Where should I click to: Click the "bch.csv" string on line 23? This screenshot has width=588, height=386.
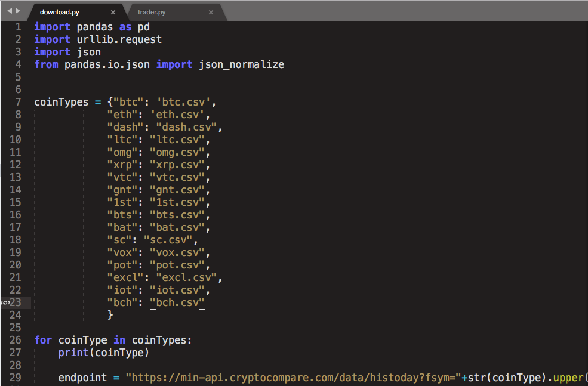177,302
